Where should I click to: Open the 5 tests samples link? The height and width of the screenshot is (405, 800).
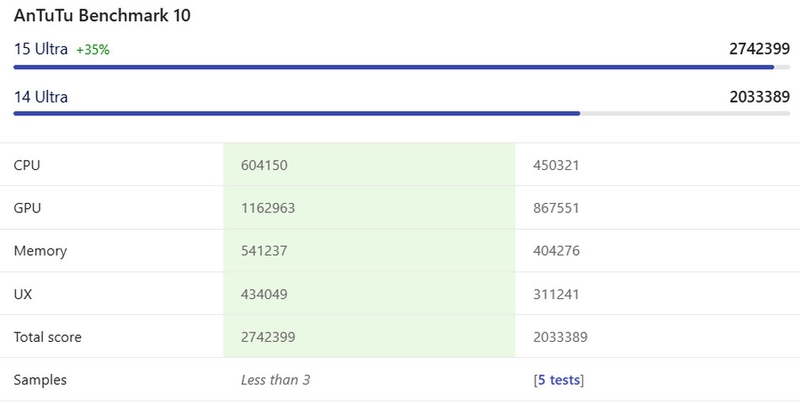(559, 380)
